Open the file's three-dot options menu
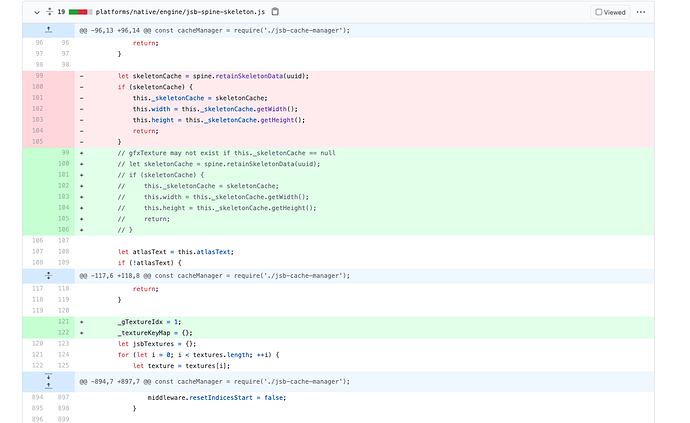Image resolution: width=690 pixels, height=423 pixels. coord(641,12)
